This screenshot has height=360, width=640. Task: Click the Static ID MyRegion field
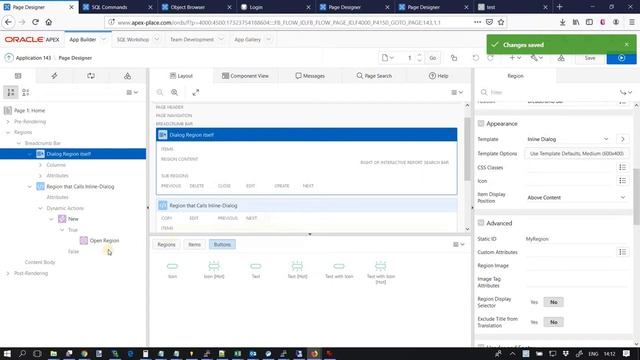pos(576,239)
